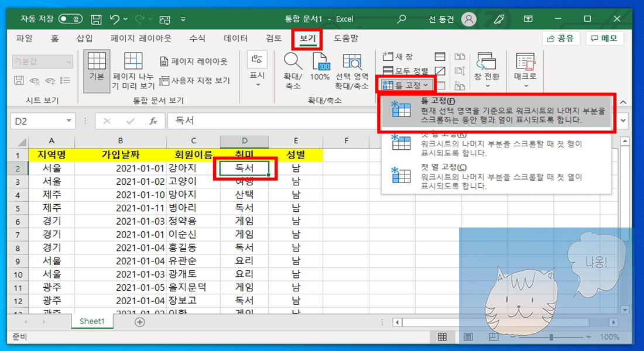The image size is (644, 351).
Task: Open Customize Quick Access Toolbar dropdown
Action: (x=183, y=19)
